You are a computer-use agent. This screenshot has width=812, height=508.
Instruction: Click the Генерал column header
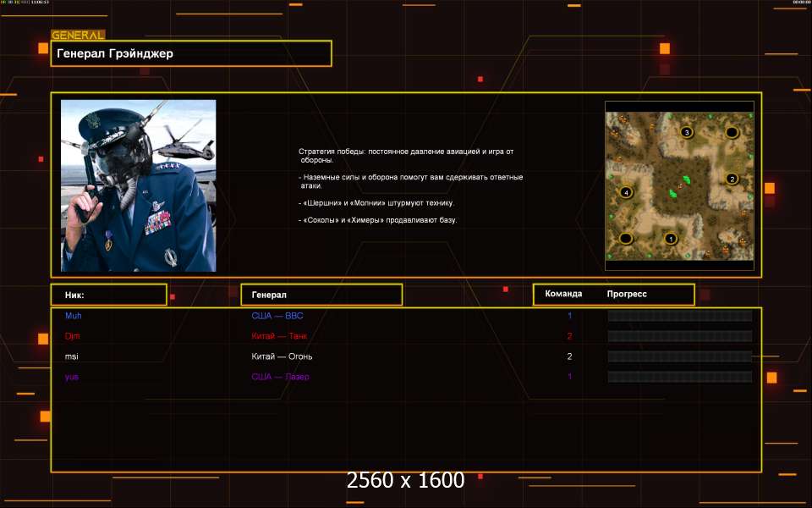[x=321, y=295]
